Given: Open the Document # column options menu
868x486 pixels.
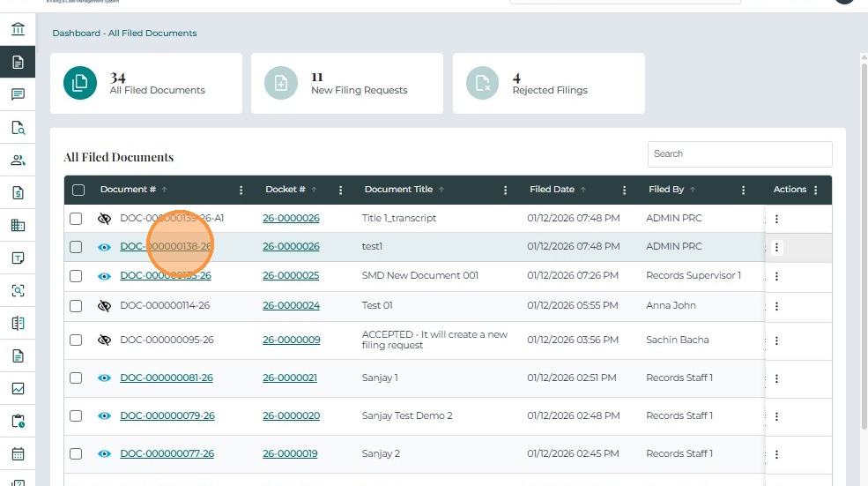Looking at the screenshot, I should coord(241,190).
